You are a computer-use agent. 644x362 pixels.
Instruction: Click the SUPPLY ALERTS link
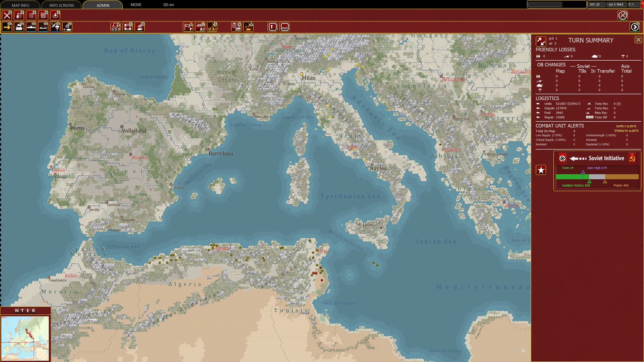coord(626,126)
